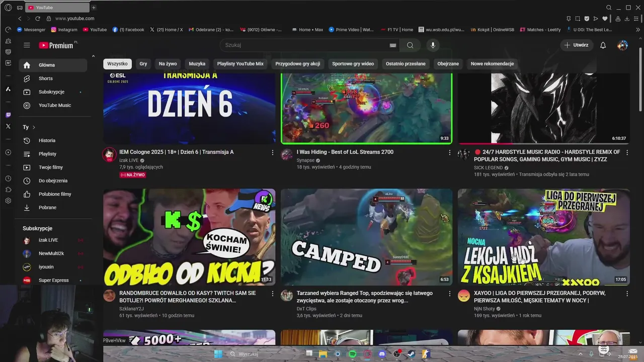
Task: Select the Sportowe gry wideo chip
Action: pyautogui.click(x=353, y=64)
